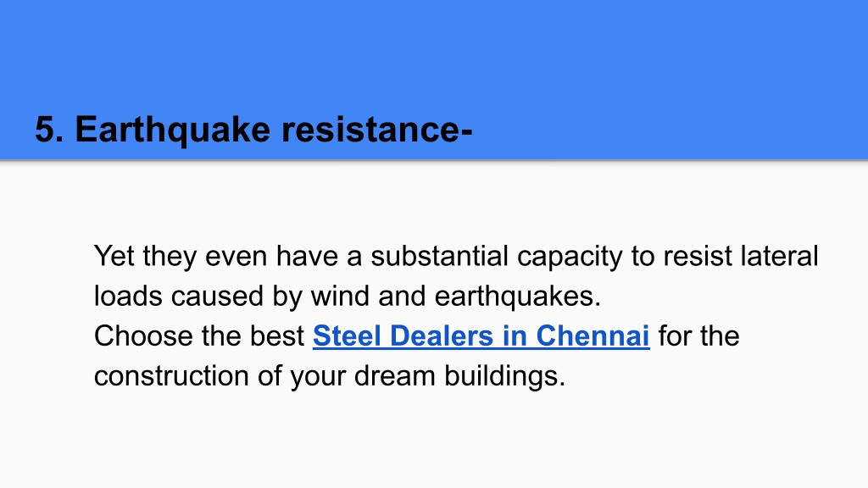
Task: Click the word Chennai in the hyperlink
Action: point(593,335)
